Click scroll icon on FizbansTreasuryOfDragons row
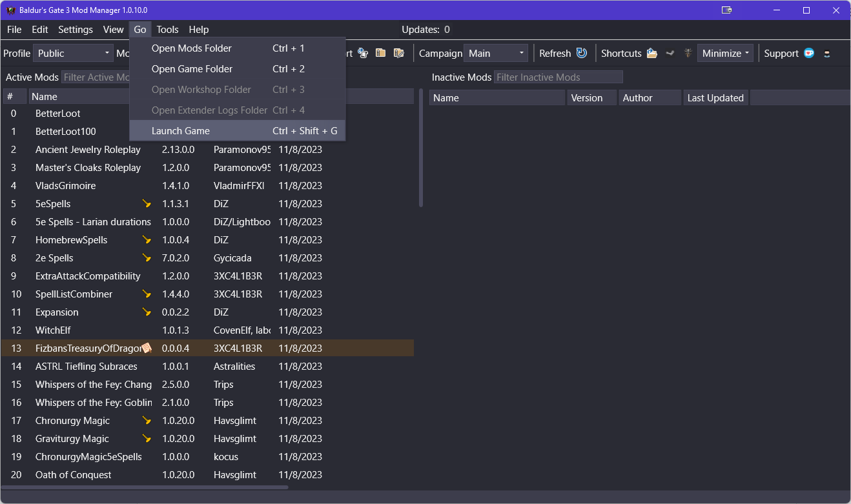 coord(147,348)
